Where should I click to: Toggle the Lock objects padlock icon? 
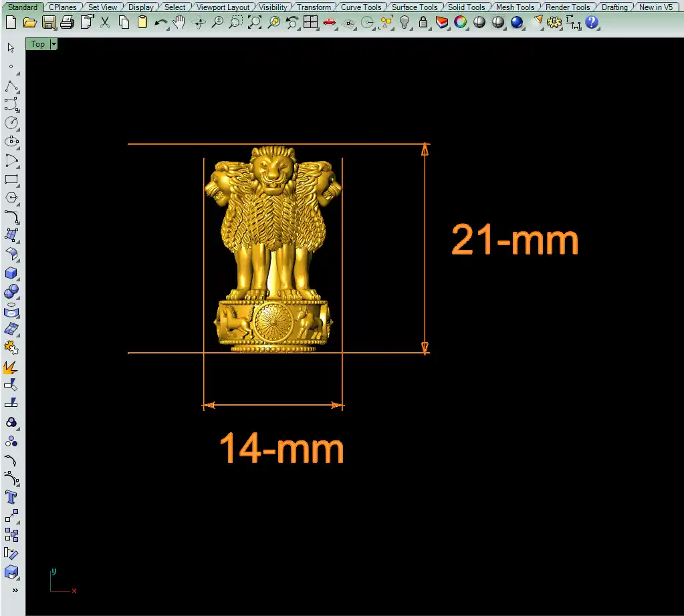[x=423, y=22]
